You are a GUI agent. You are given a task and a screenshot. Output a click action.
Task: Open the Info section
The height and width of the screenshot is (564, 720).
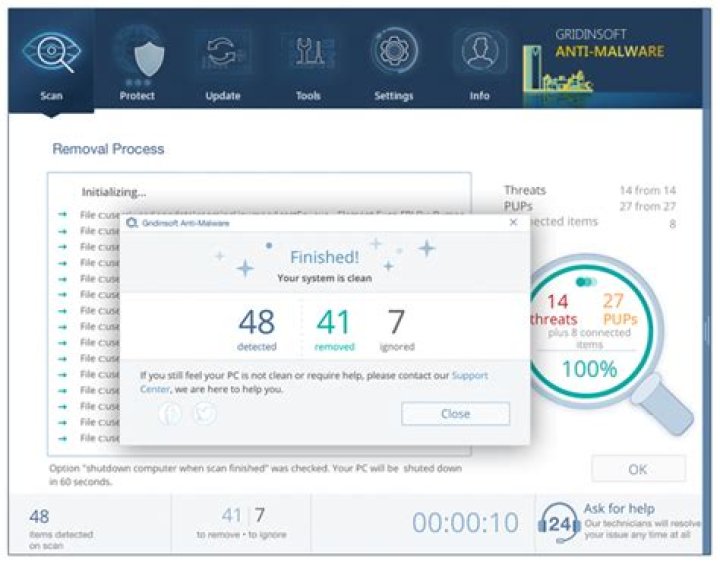(480, 60)
